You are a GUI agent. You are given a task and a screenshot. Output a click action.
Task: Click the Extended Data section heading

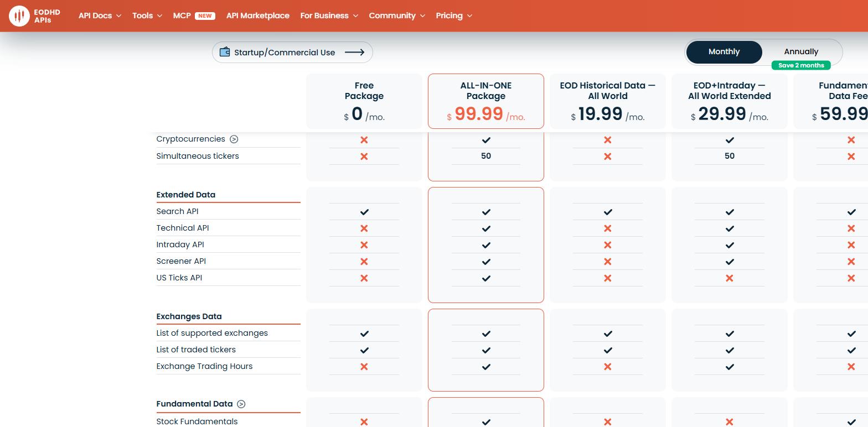click(x=186, y=195)
